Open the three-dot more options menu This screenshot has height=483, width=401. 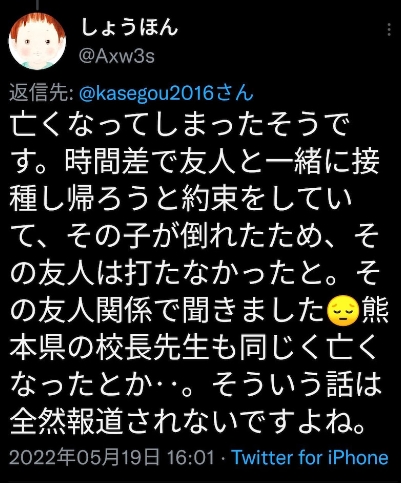[389, 29]
